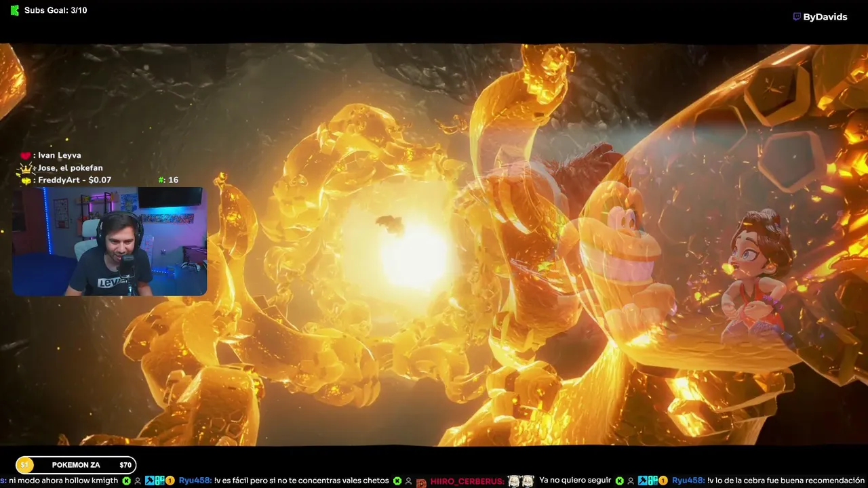
Task: Click the '16' counter value
Action: pos(173,180)
